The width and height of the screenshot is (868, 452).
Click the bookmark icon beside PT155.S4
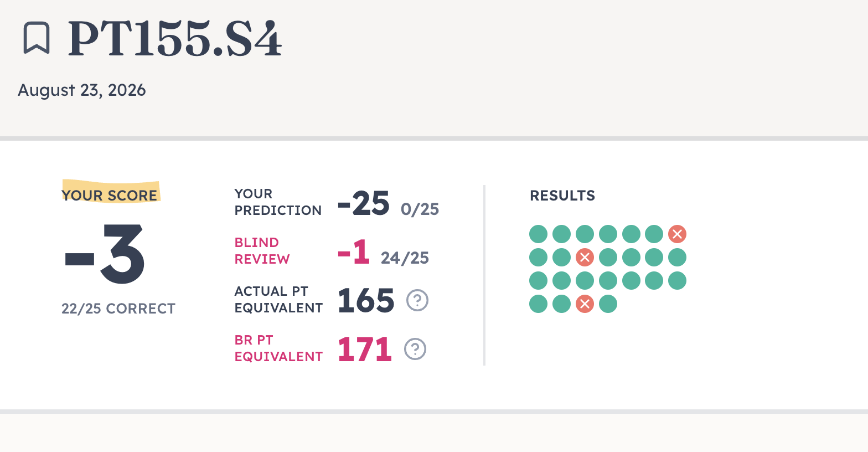(37, 38)
